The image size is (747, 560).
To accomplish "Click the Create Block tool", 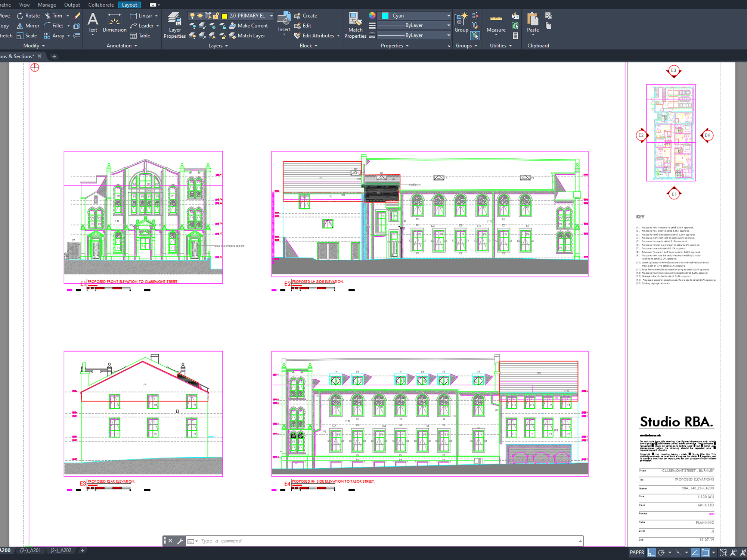I will (x=307, y=15).
